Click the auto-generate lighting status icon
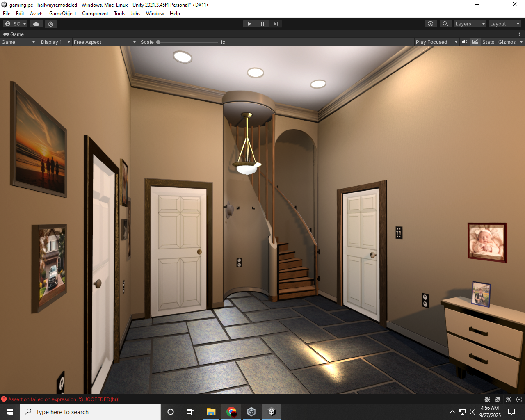 (x=509, y=399)
